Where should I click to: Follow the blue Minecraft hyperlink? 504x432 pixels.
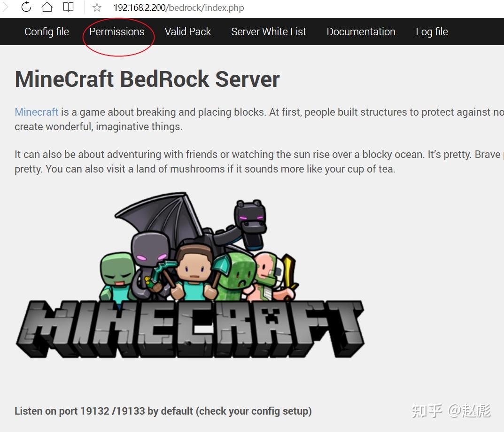pyautogui.click(x=36, y=112)
